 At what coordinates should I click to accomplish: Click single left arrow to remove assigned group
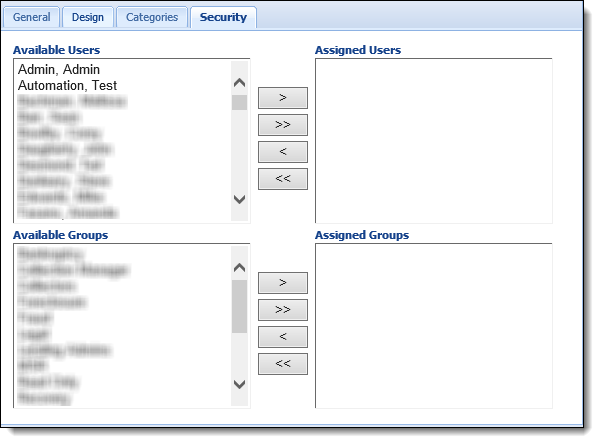click(x=283, y=337)
